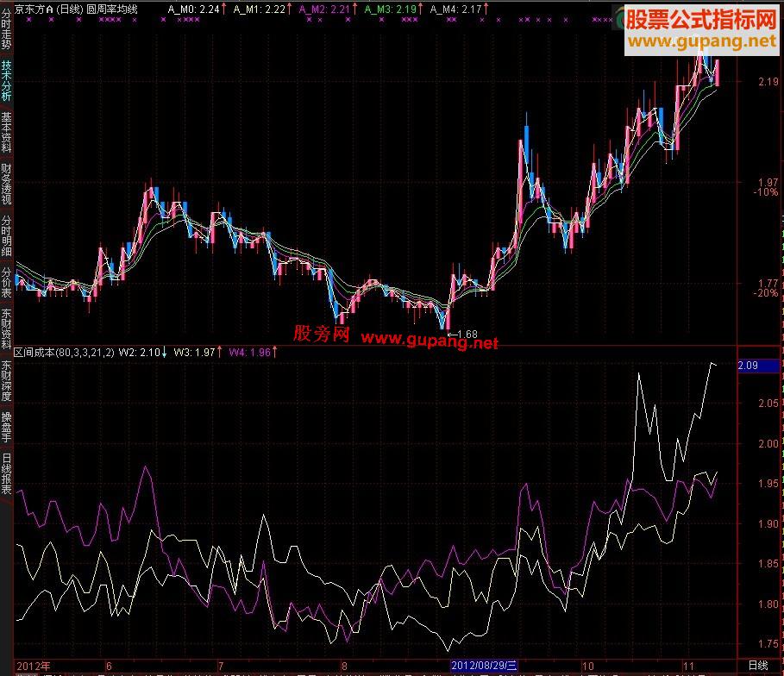Click the 1.97 -10% price axis label
The image size is (784, 676).
766,187
